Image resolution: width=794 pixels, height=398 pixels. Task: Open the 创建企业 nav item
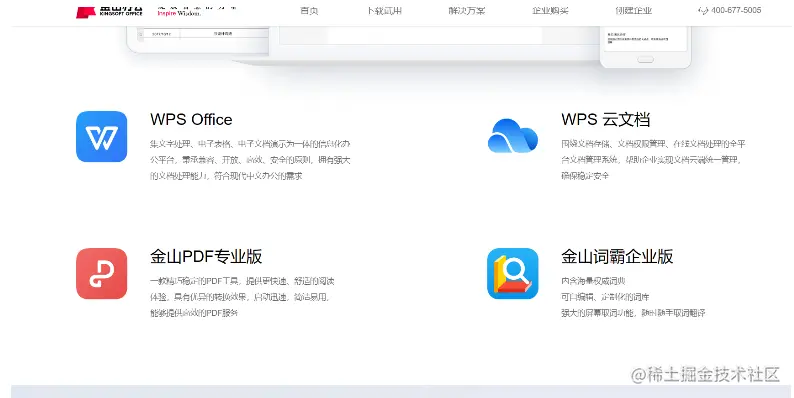[633, 11]
